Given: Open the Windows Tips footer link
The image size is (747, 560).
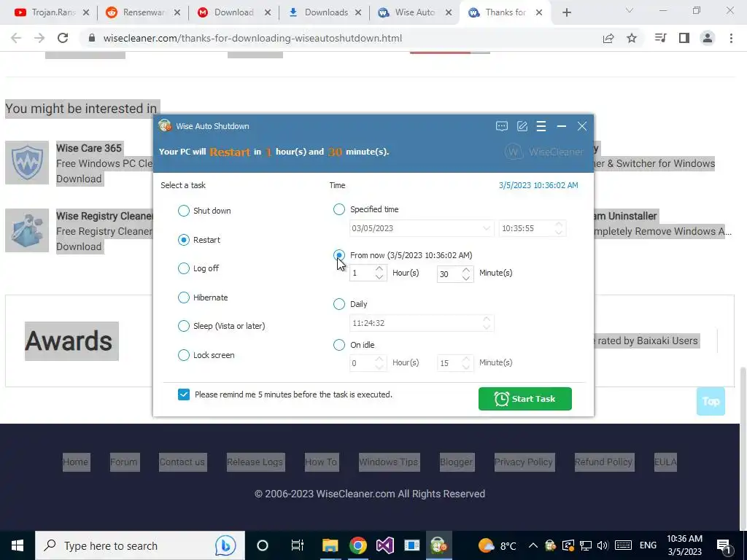Looking at the screenshot, I should [388, 462].
